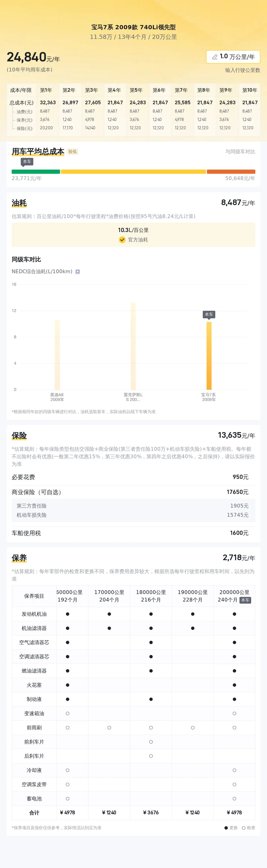Click the ¥3676 total cell
Image resolution: width=267 pixels, height=868 pixels.
tap(151, 813)
